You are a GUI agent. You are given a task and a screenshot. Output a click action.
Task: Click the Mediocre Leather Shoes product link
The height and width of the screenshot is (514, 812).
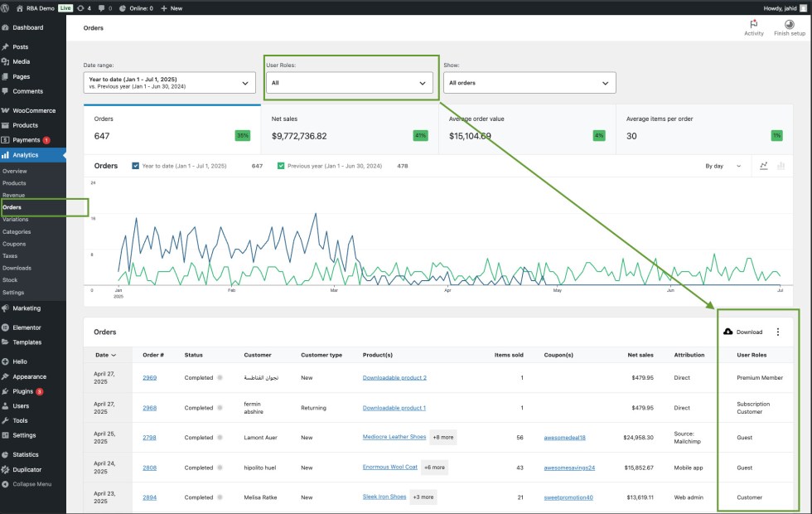click(394, 437)
